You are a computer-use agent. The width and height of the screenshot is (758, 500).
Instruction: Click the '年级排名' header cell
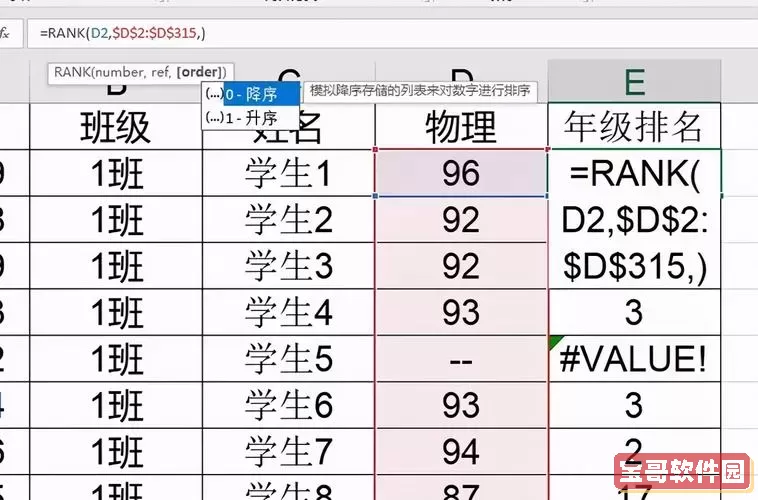coord(634,127)
